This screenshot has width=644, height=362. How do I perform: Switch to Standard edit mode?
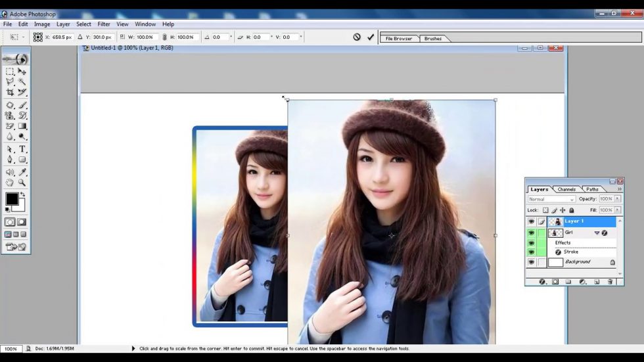click(x=10, y=222)
